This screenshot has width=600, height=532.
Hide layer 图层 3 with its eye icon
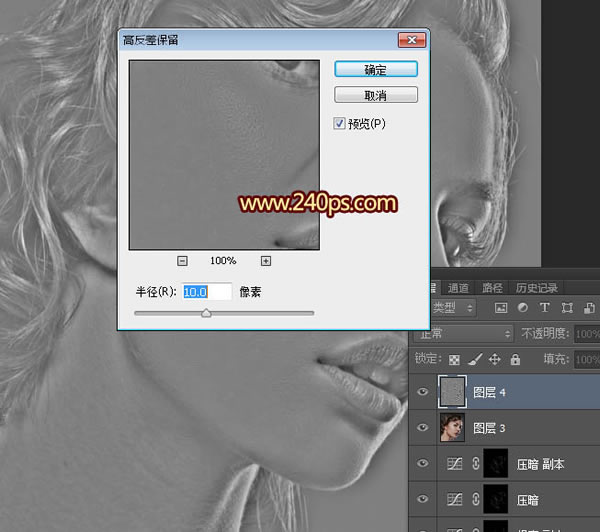[x=422, y=427]
